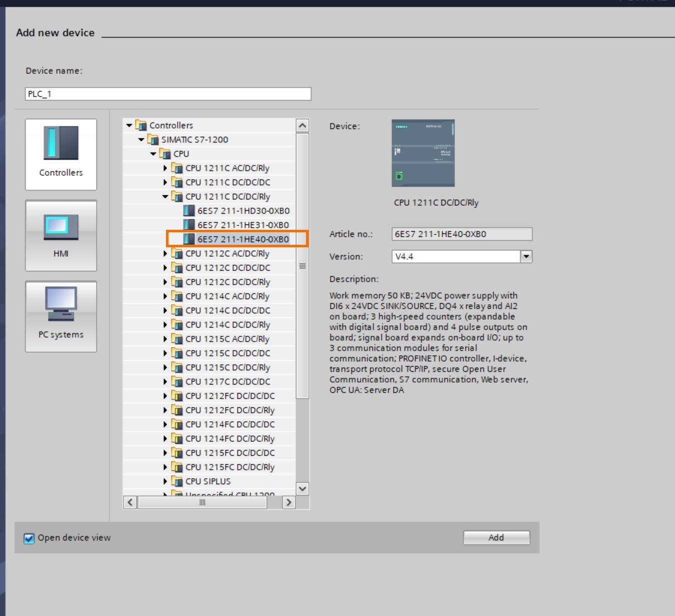Screen dimensions: 675x616
Task: Click folder icon of CPU 1214C DC/DC/Rly
Action: (x=177, y=325)
